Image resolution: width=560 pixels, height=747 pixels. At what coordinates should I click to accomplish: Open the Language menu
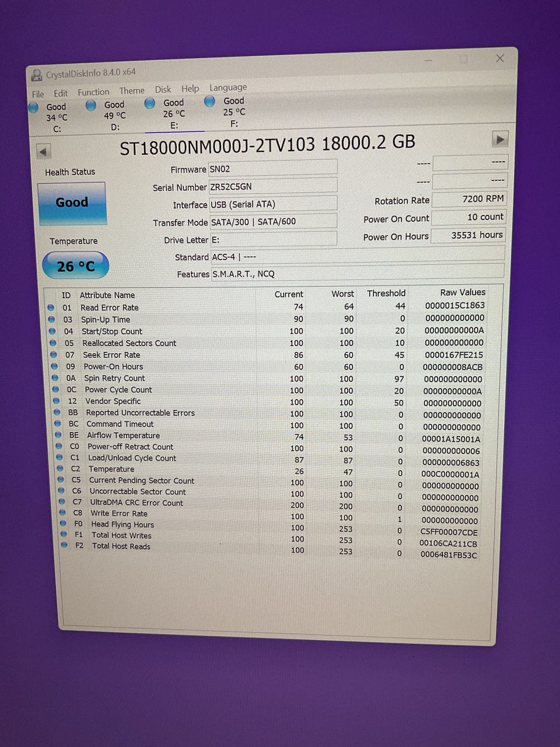(228, 88)
